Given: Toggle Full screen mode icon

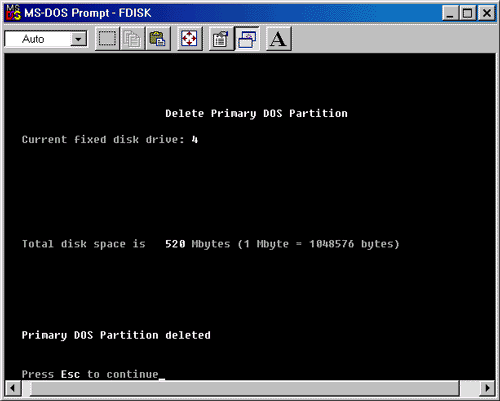Looking at the screenshot, I should pyautogui.click(x=189, y=39).
